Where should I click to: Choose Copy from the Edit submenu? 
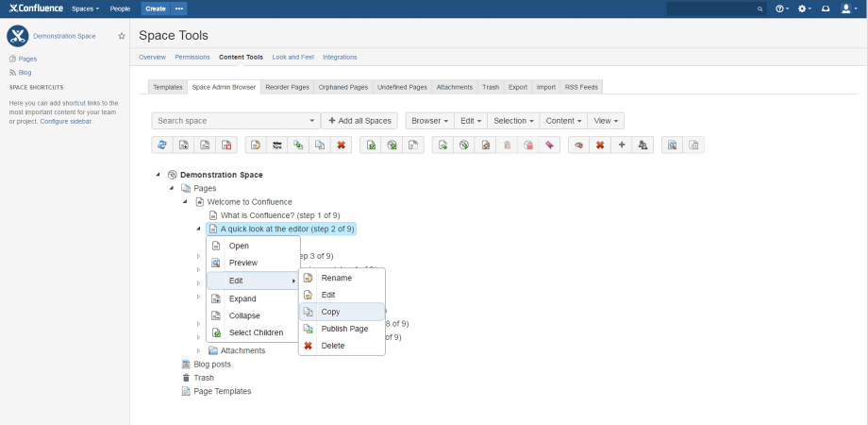click(330, 312)
